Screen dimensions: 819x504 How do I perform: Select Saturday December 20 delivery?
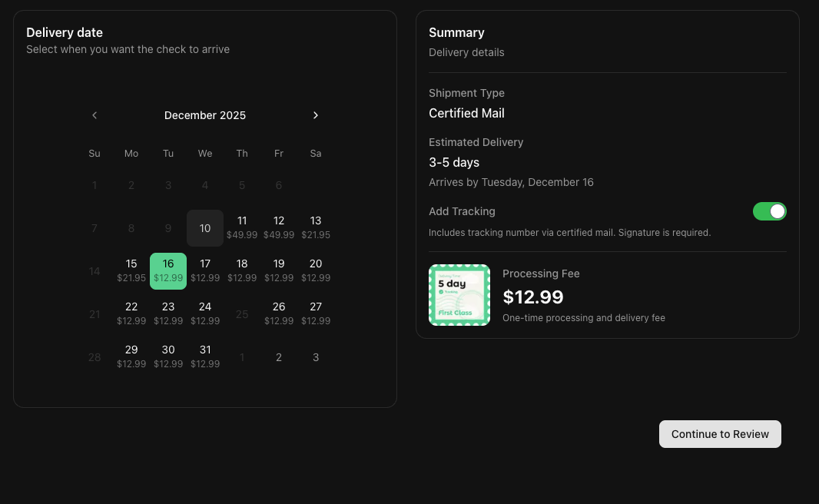(316, 270)
